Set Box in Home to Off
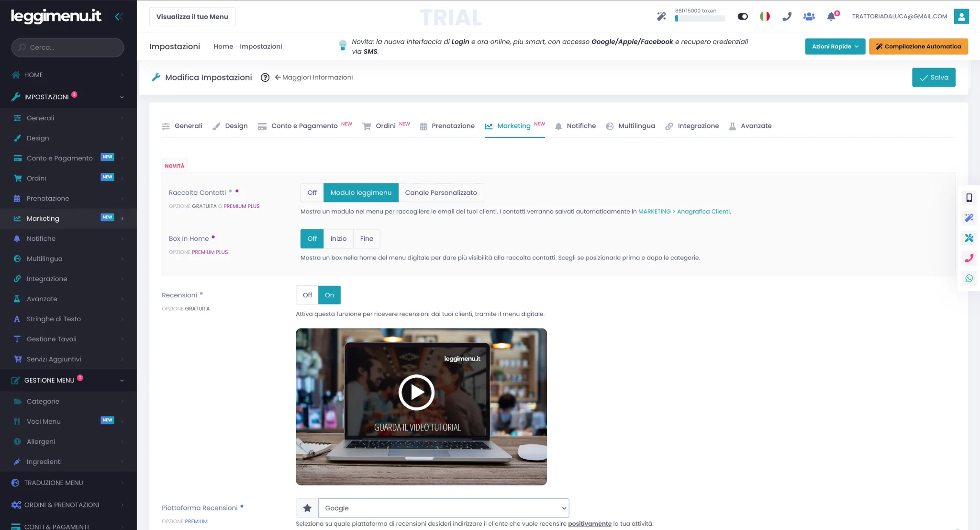 click(x=312, y=238)
